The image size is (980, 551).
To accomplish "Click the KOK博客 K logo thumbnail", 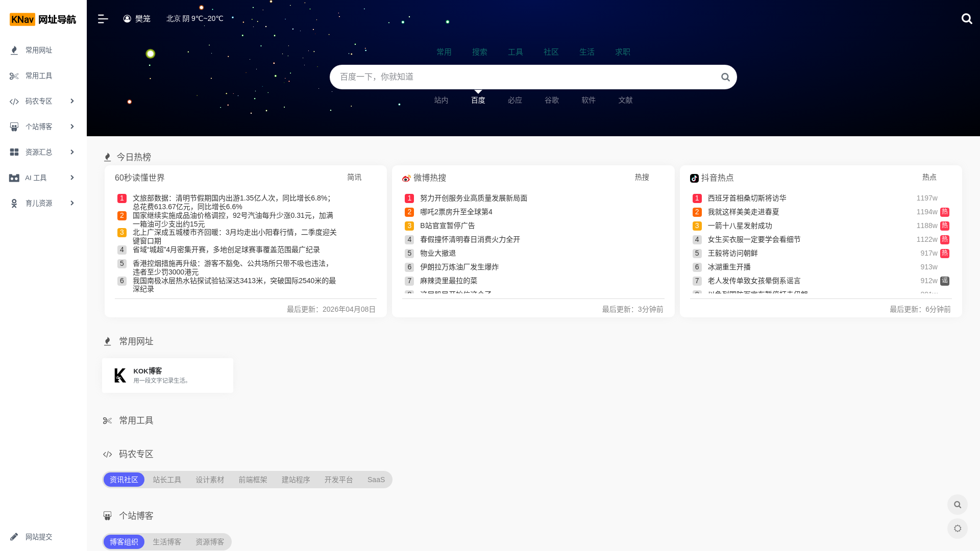I will (x=120, y=375).
